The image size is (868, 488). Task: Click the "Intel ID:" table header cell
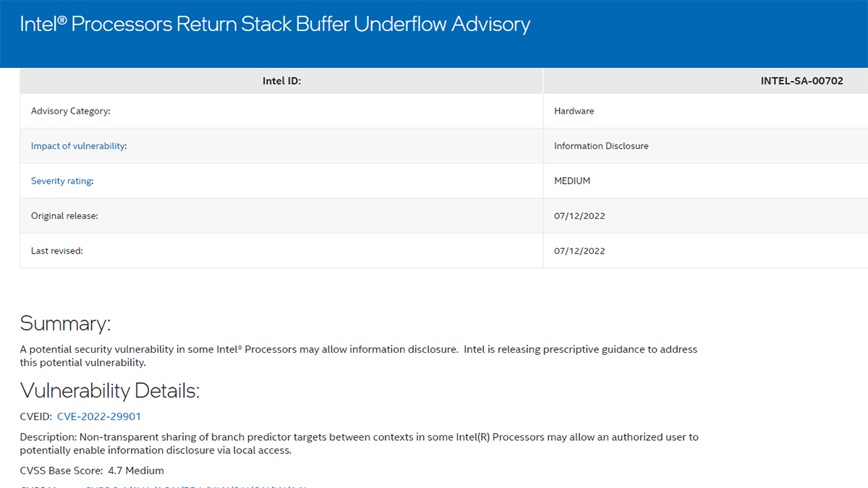point(281,81)
